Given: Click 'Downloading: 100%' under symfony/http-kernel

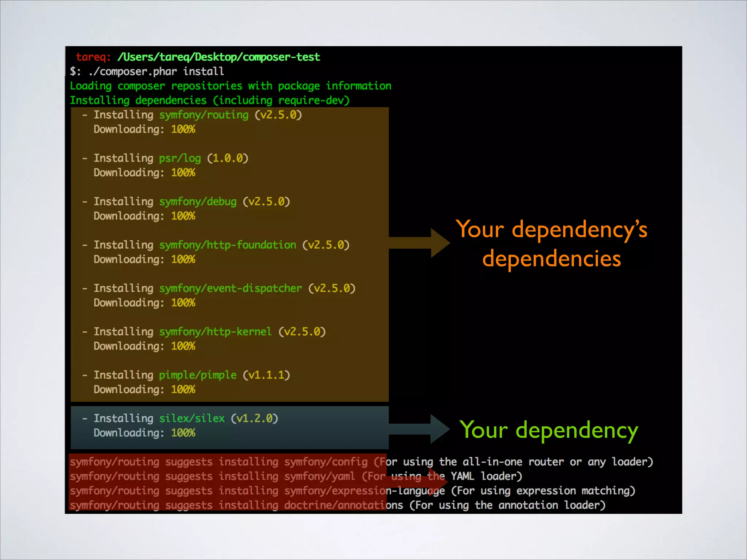Looking at the screenshot, I should [144, 346].
